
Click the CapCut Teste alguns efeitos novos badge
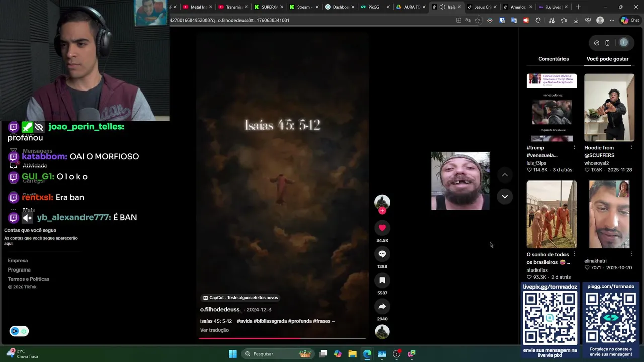click(240, 298)
